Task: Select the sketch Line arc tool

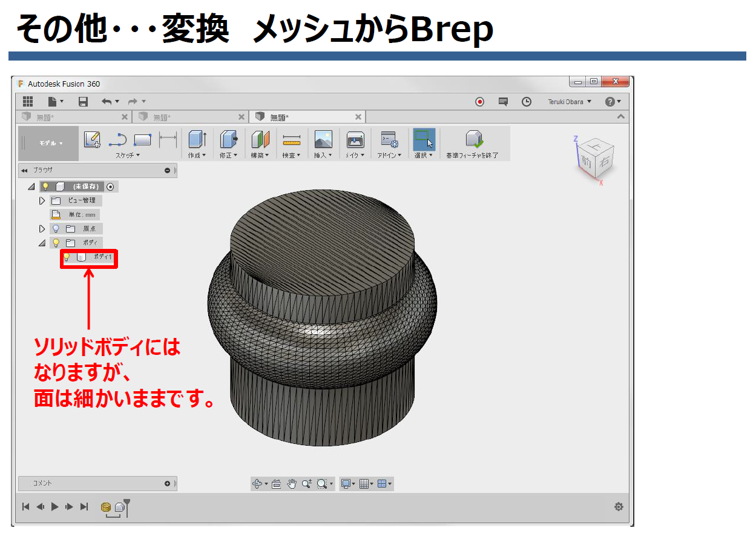Action: (x=117, y=140)
